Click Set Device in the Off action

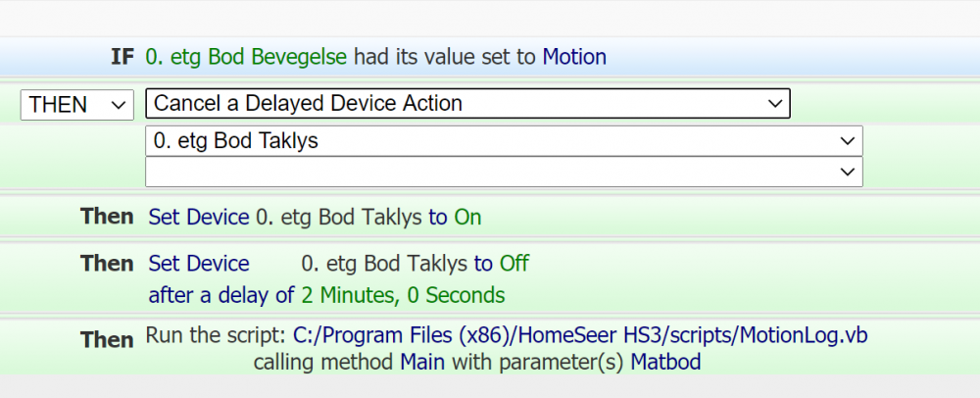point(199,264)
